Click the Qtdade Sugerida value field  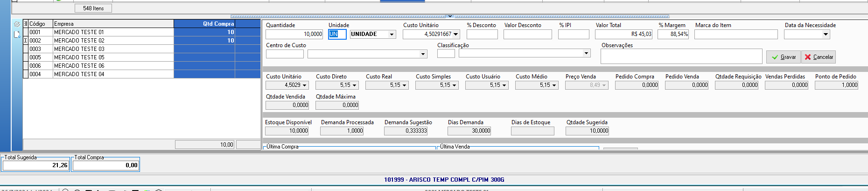point(588,131)
